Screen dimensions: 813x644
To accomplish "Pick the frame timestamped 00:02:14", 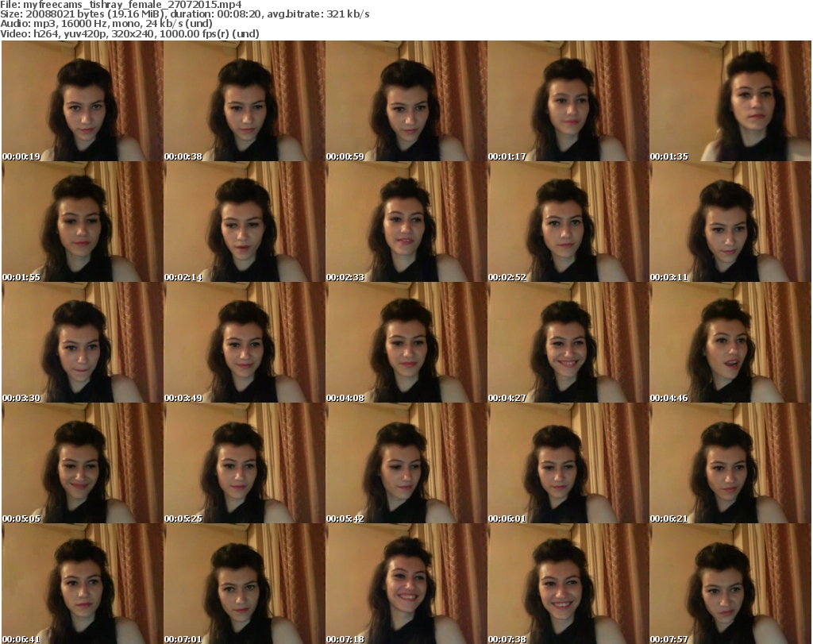I will coord(245,222).
